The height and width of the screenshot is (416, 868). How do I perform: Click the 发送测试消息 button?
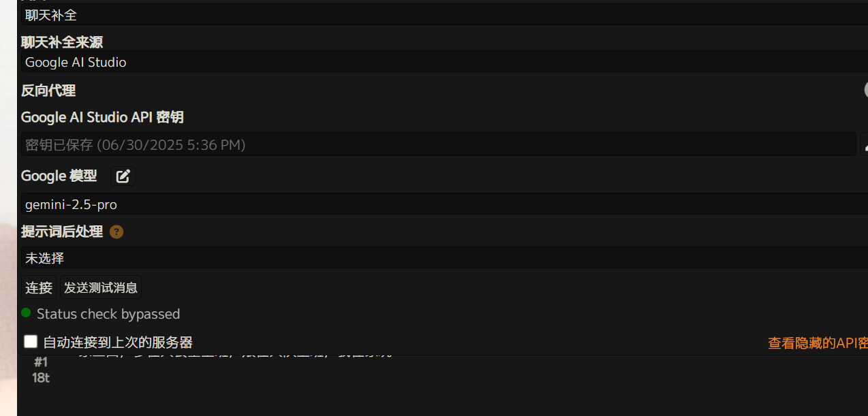coord(101,287)
